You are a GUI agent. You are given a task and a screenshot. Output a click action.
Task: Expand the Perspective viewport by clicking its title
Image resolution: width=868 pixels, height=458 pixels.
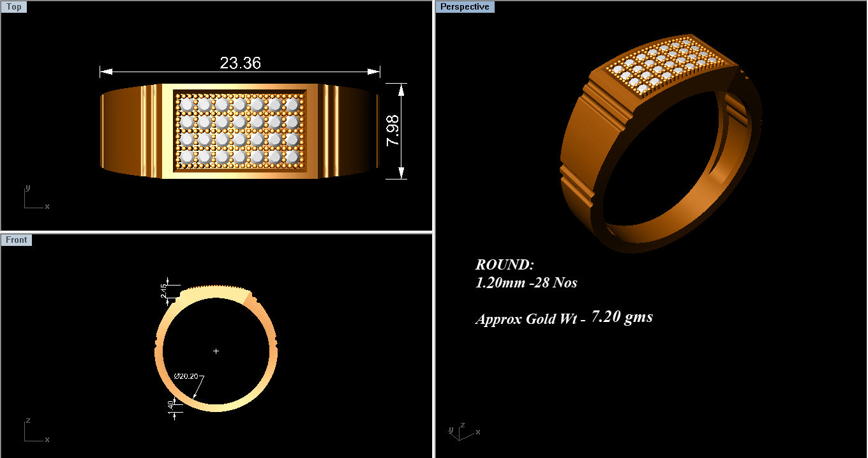pyautogui.click(x=465, y=6)
